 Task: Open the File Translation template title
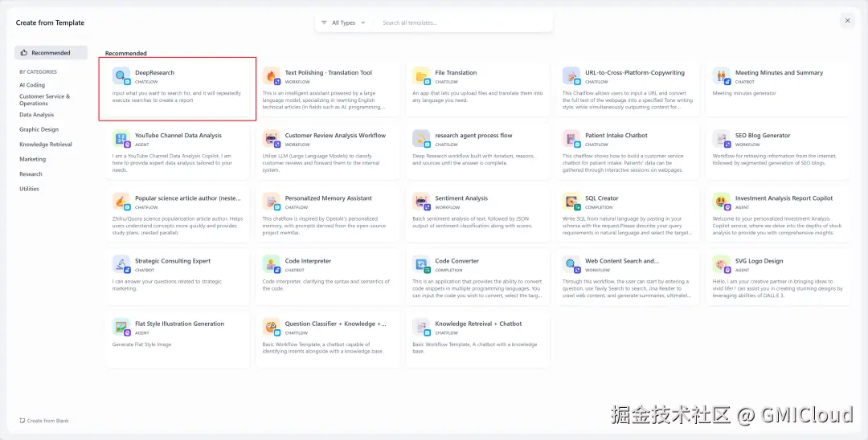tap(456, 72)
